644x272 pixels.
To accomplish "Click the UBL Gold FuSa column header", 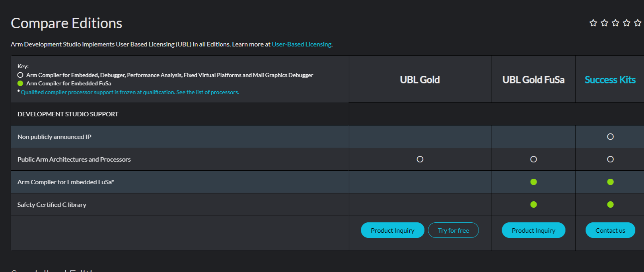I will tap(533, 80).
